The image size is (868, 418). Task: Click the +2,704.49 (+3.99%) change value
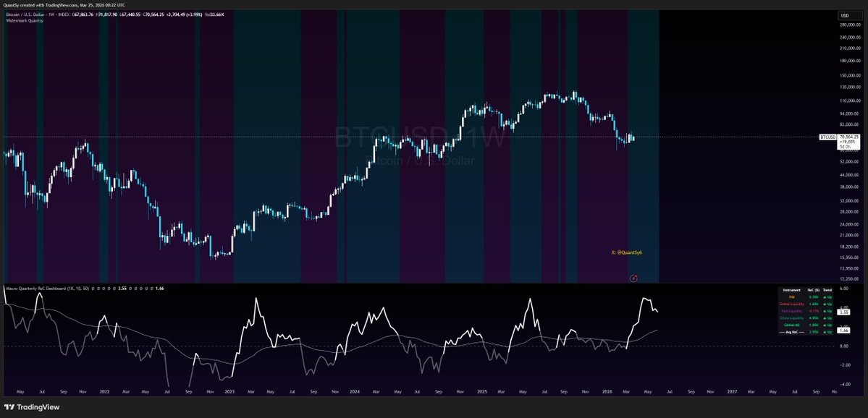click(185, 15)
